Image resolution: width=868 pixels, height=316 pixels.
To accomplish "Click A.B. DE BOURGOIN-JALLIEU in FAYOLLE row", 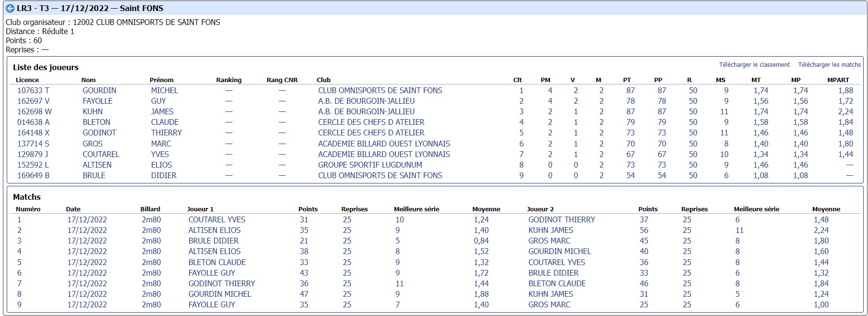I will click(366, 101).
